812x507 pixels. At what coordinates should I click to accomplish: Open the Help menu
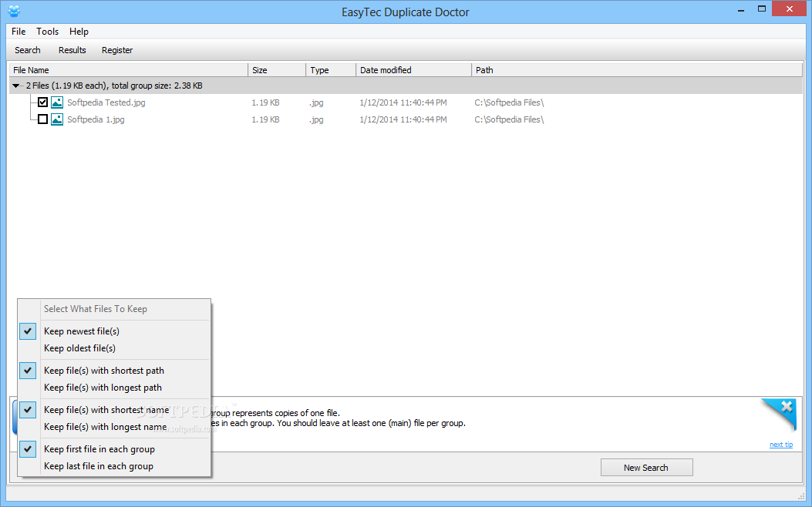(x=79, y=32)
